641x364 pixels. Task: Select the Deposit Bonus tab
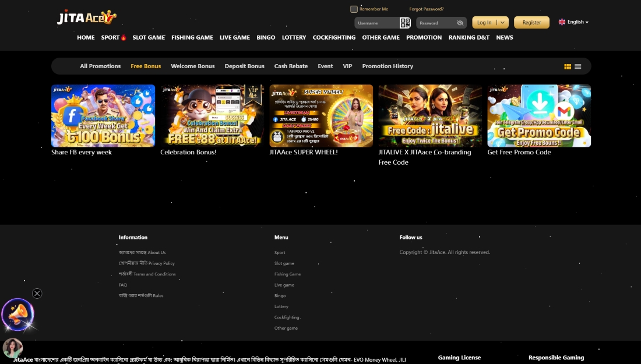tap(245, 66)
